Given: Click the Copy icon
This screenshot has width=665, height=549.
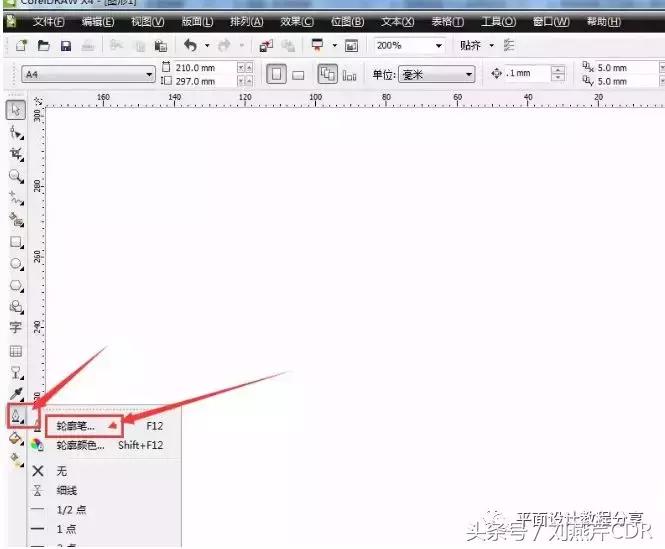Looking at the screenshot, I should point(139,45).
